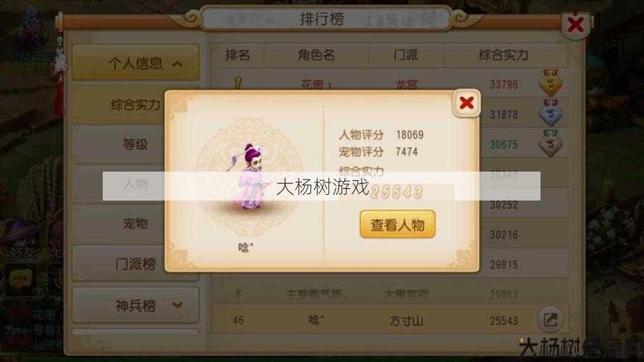
Task: Close the character score popup dialog
Action: point(467,103)
